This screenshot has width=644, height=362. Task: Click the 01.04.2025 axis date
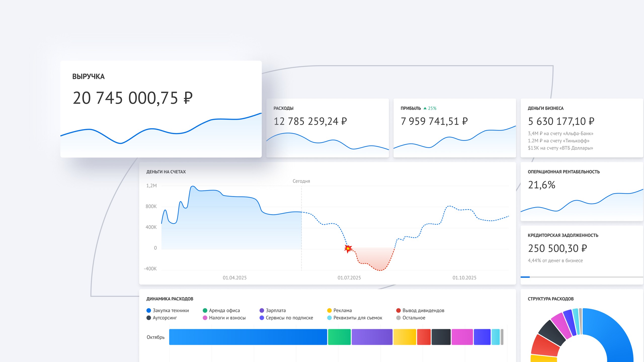(235, 278)
